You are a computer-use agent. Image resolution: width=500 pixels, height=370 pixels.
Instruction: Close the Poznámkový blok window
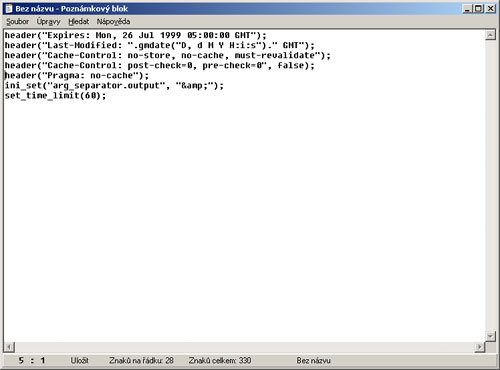click(x=490, y=8)
